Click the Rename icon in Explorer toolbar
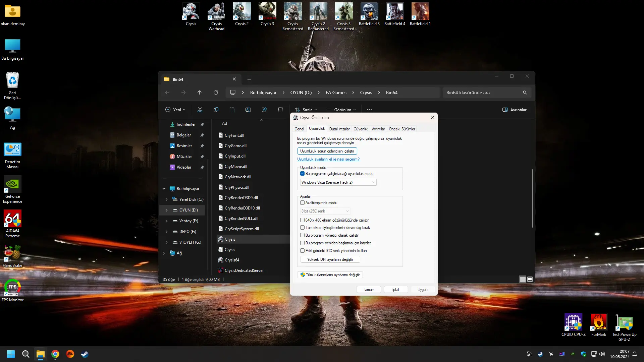 click(248, 110)
